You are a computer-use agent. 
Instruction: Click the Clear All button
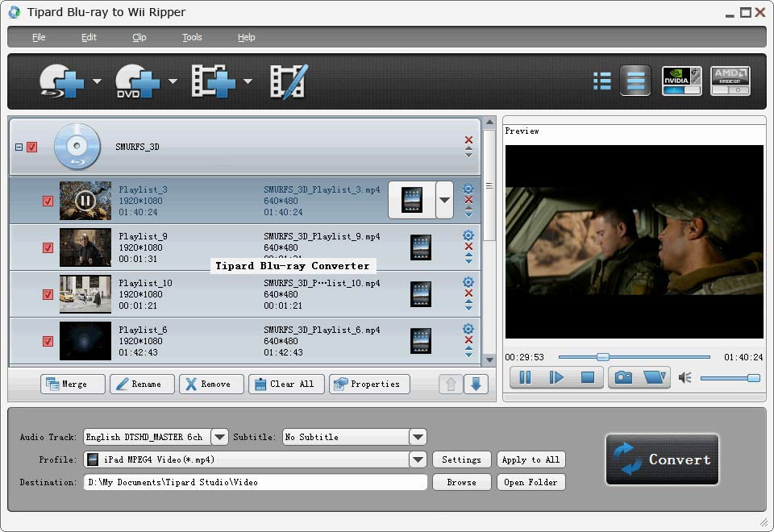pos(286,384)
